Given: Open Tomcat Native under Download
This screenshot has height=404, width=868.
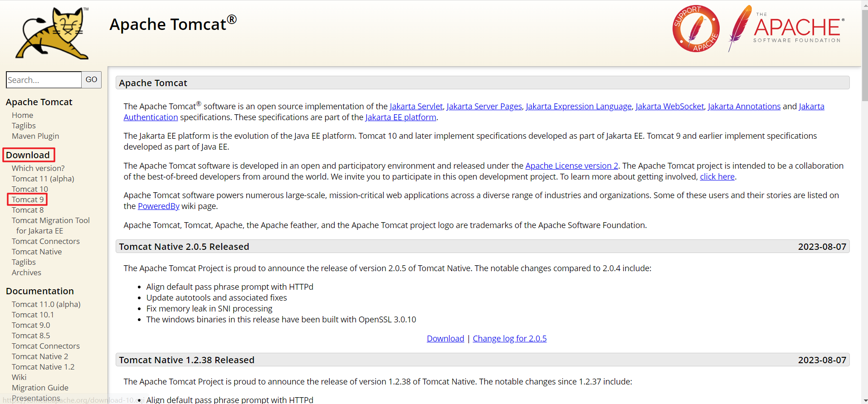Looking at the screenshot, I should (37, 252).
